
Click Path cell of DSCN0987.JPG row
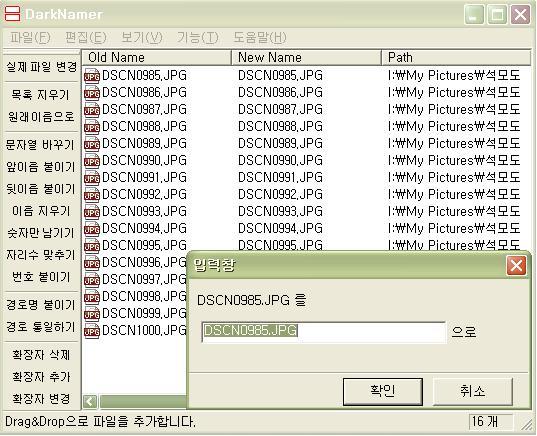(454, 110)
